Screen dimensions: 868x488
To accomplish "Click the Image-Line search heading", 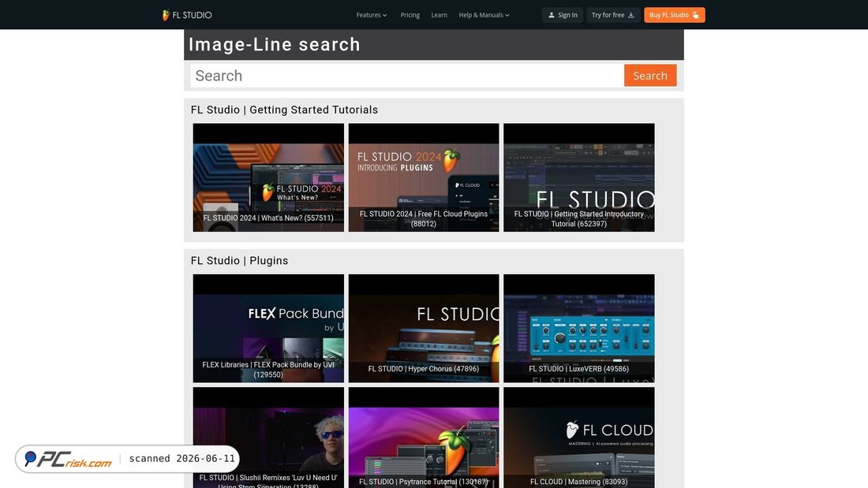I will (x=275, y=44).
